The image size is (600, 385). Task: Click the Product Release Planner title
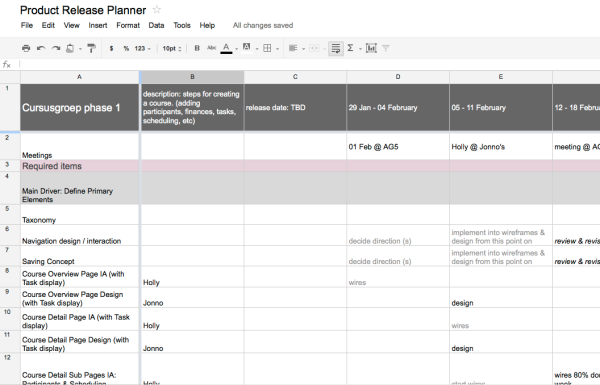pos(83,10)
